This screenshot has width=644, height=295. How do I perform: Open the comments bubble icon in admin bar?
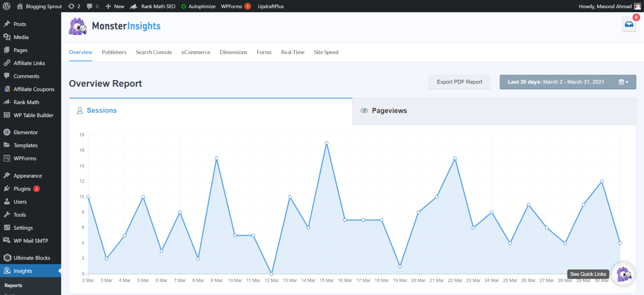pos(90,6)
